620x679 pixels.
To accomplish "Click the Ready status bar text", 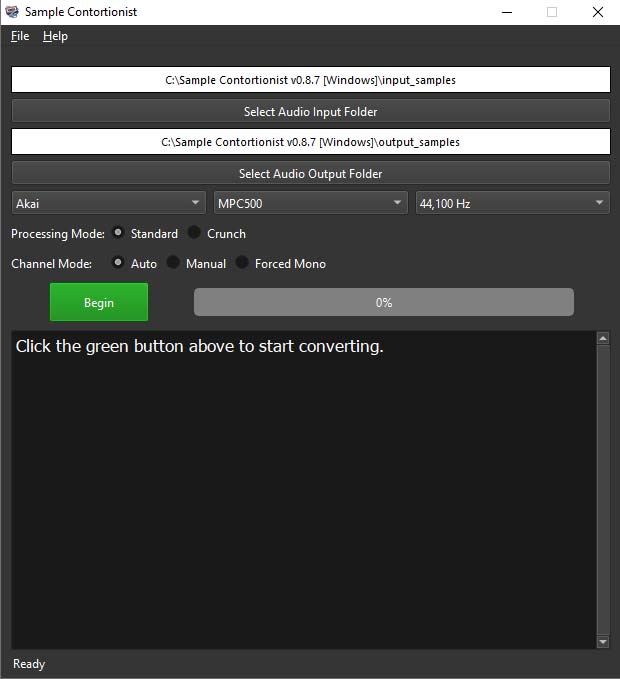I will click(29, 663).
